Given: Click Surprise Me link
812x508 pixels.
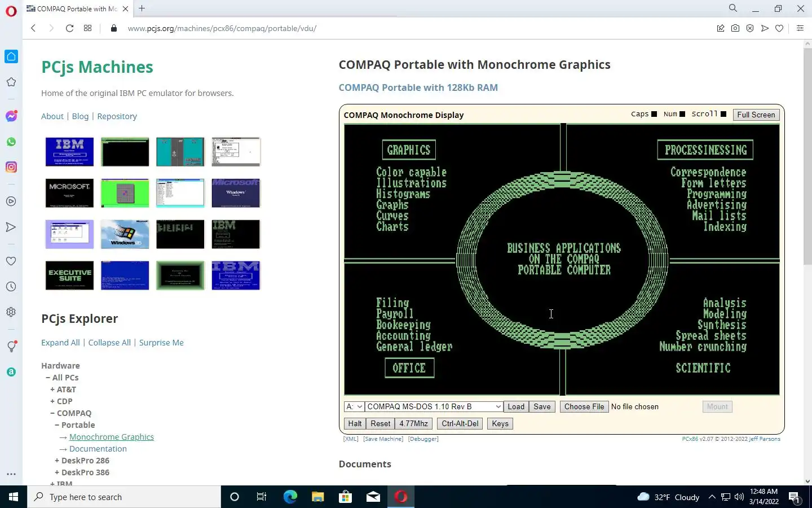Looking at the screenshot, I should pyautogui.click(x=161, y=343).
